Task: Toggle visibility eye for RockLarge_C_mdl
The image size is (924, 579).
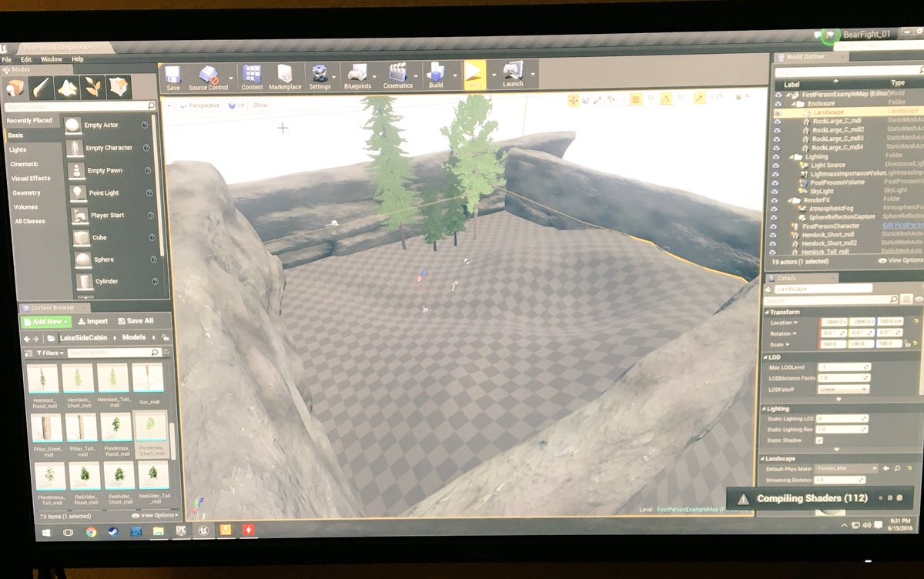Action: click(778, 121)
